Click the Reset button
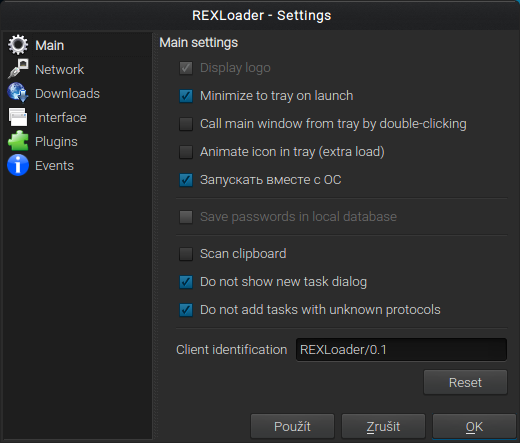Screen dimensions: 520x443 point(465,382)
